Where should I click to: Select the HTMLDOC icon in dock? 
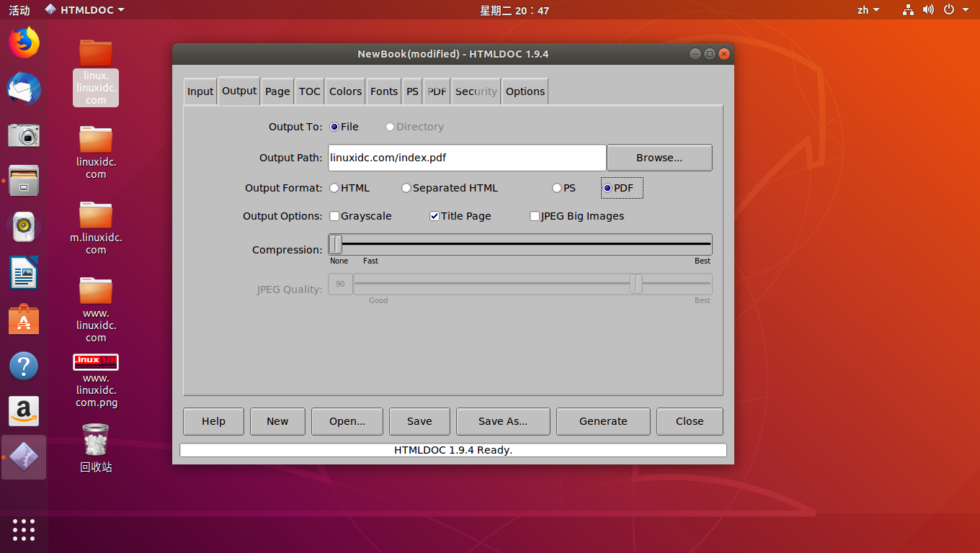pos(24,457)
